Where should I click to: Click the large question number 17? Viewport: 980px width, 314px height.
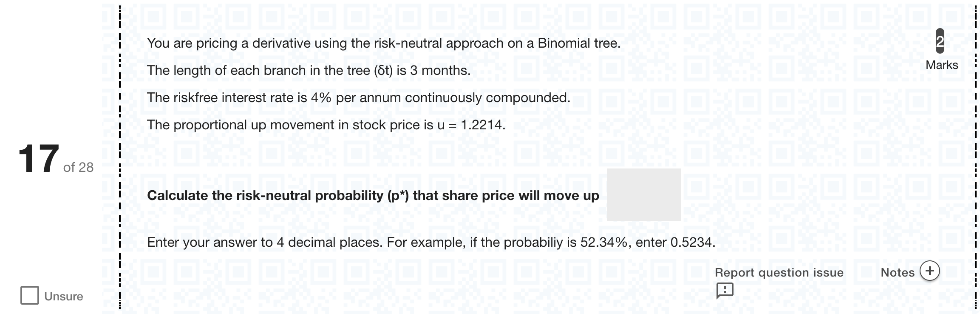click(x=39, y=159)
